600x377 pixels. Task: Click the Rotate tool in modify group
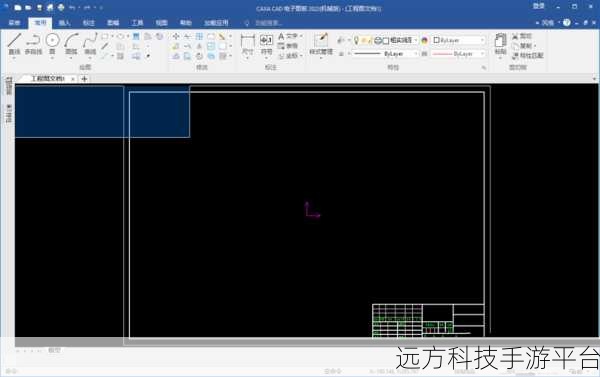(x=199, y=56)
